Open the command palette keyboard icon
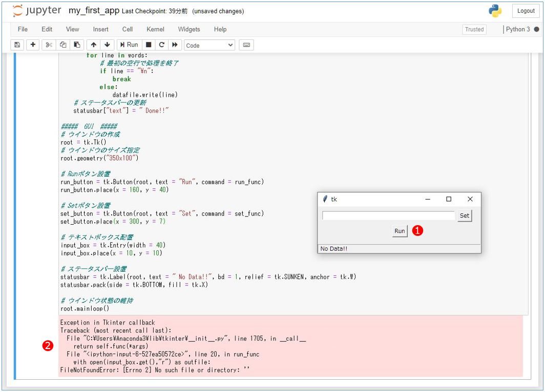Viewport: 545px width, 392px height. pyautogui.click(x=246, y=45)
